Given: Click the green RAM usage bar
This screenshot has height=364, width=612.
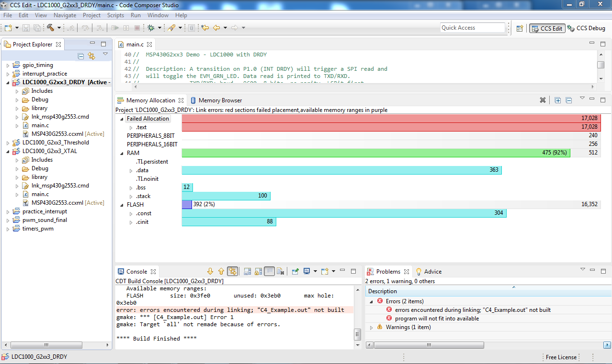Looking at the screenshot, I should 375,153.
